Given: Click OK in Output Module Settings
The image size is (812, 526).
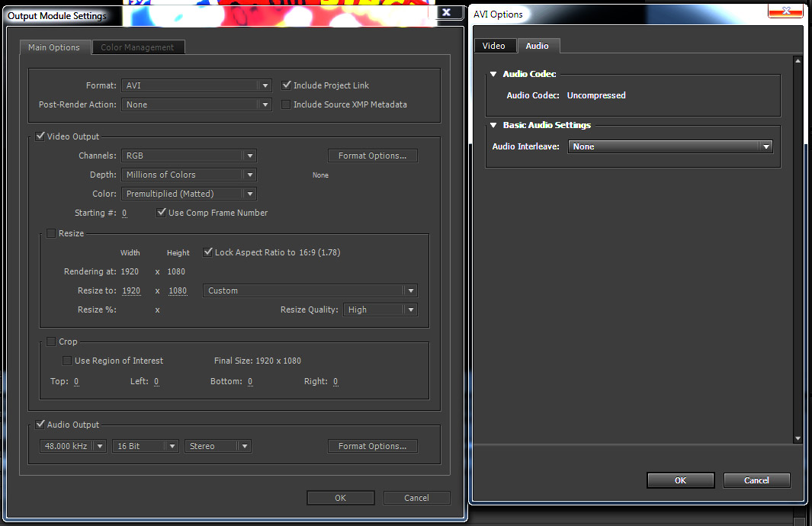Looking at the screenshot, I should 340,498.
